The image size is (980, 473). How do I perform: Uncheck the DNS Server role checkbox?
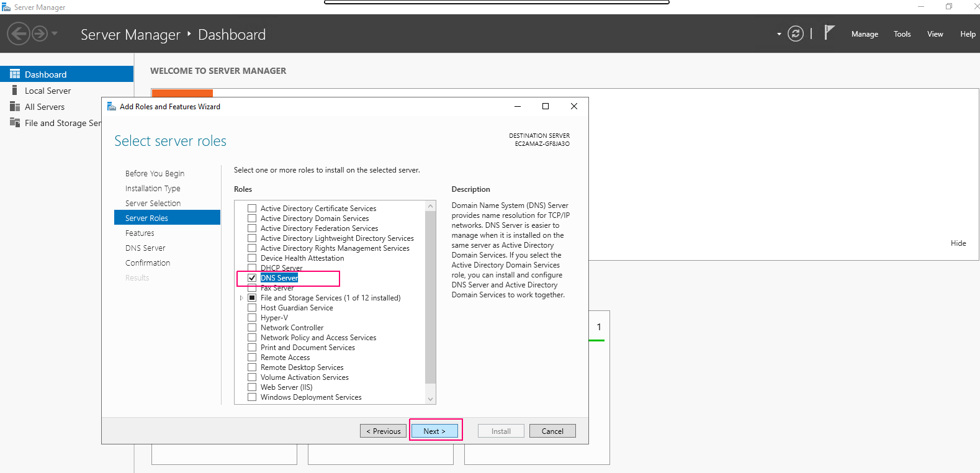coord(252,278)
